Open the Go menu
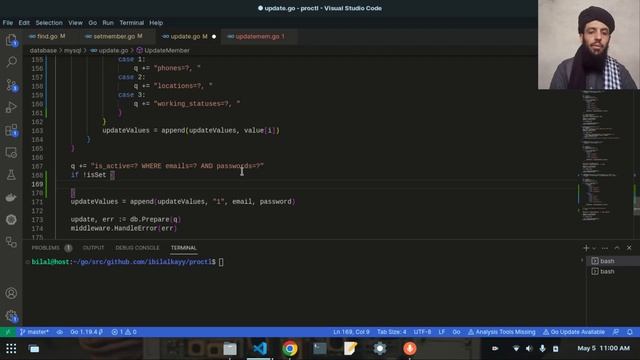 pyautogui.click(x=93, y=23)
